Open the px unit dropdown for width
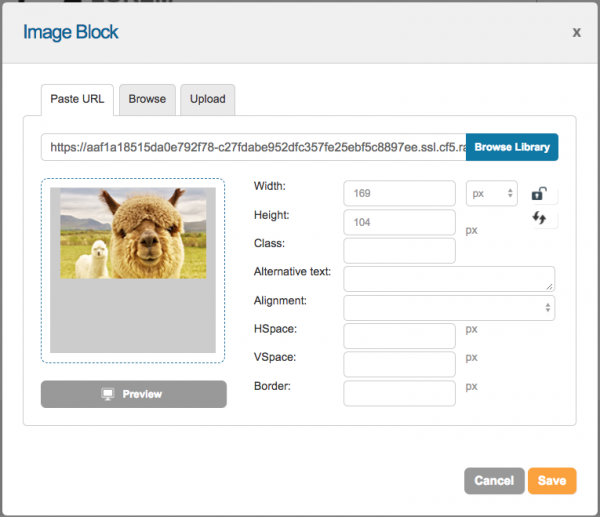The width and height of the screenshot is (600, 517). (492, 192)
